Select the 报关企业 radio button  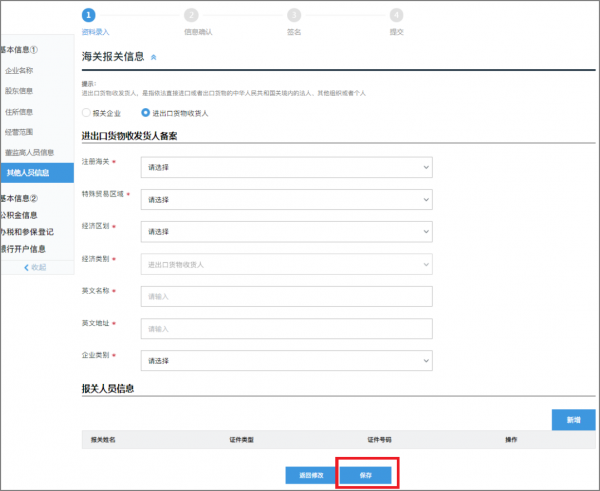tap(87, 113)
